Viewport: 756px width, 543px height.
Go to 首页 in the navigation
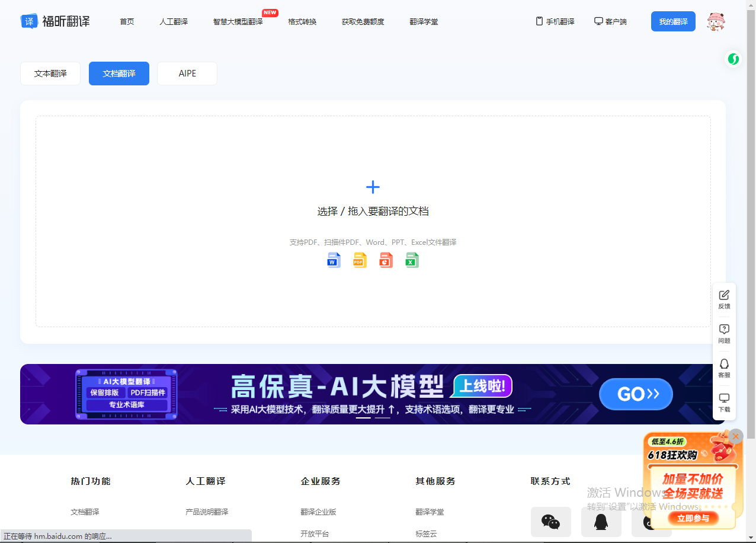click(127, 21)
